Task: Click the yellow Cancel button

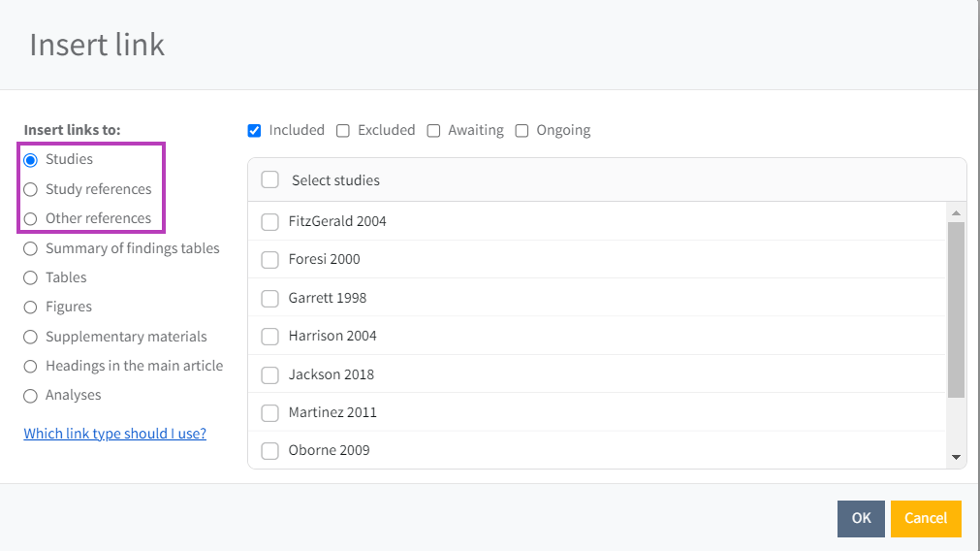Action: pyautogui.click(x=925, y=518)
